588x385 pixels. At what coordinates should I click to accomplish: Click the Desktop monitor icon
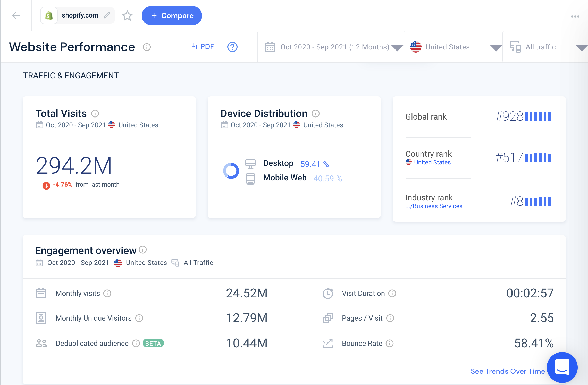pyautogui.click(x=250, y=164)
